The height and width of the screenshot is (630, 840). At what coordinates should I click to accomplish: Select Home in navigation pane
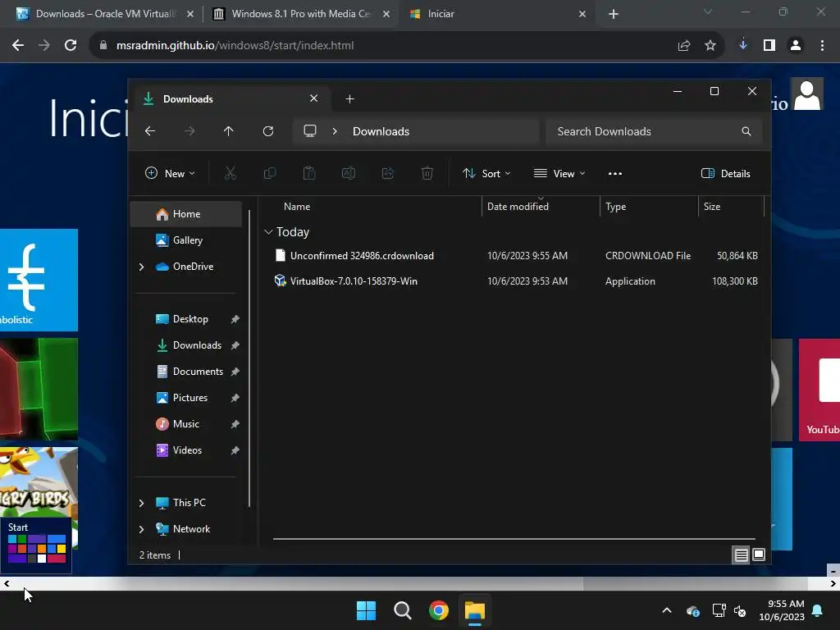[x=186, y=214]
